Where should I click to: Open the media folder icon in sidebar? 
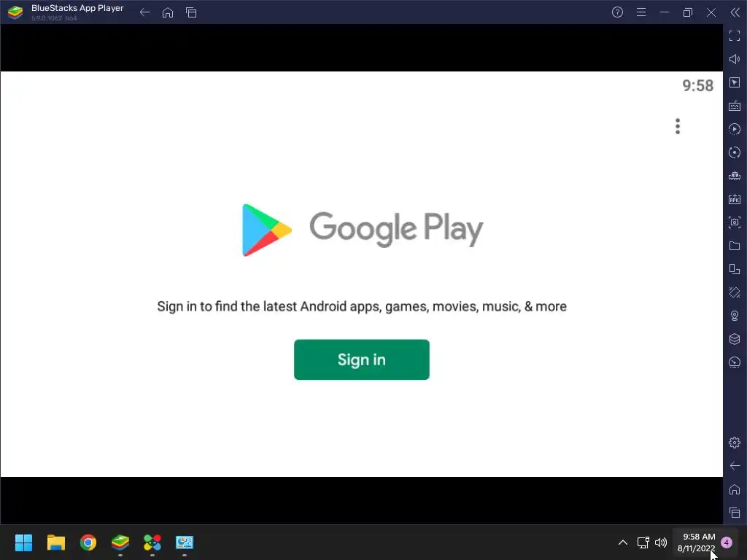pos(735,246)
